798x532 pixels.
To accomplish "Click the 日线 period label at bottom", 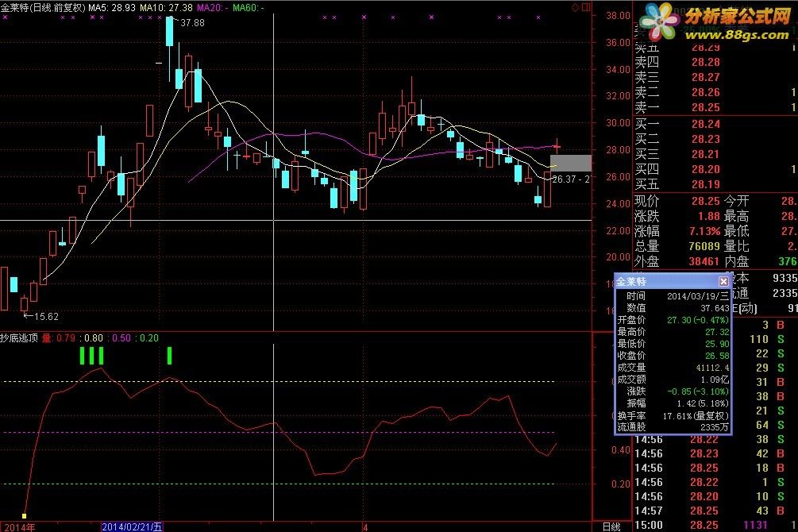I will [x=611, y=527].
